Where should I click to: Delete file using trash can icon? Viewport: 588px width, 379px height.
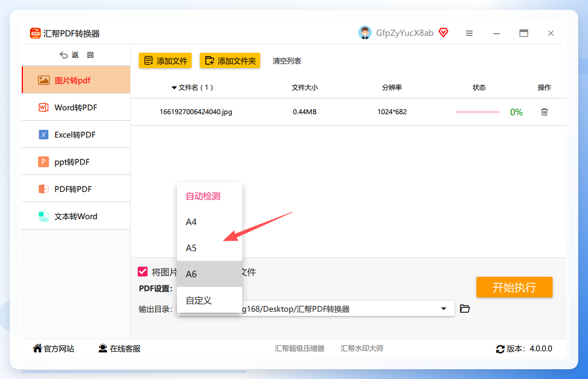pyautogui.click(x=544, y=111)
